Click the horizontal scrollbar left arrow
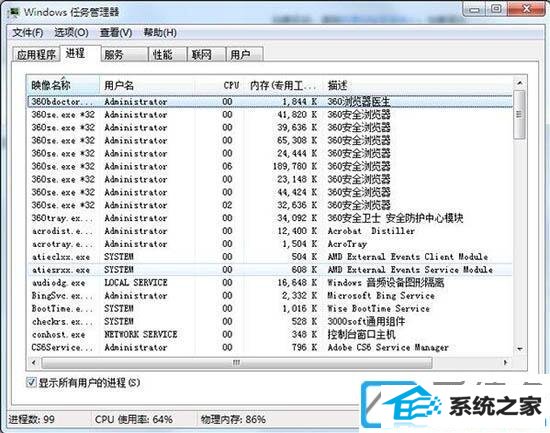Image resolution: width=550 pixels, height=433 pixels. tap(34, 362)
